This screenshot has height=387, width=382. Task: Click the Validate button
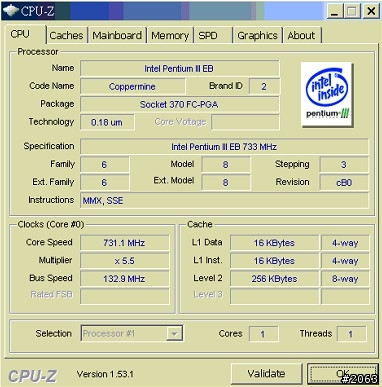pyautogui.click(x=266, y=374)
